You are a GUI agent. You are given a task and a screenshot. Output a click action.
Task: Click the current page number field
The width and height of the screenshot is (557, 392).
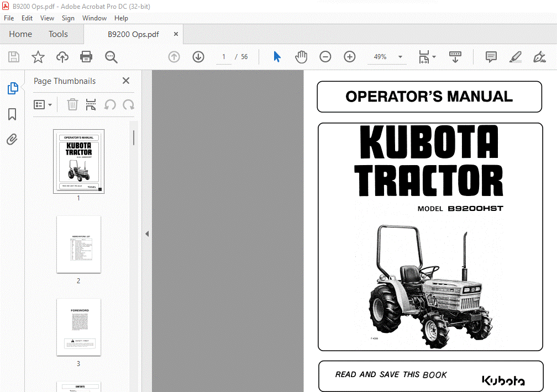[x=224, y=57]
